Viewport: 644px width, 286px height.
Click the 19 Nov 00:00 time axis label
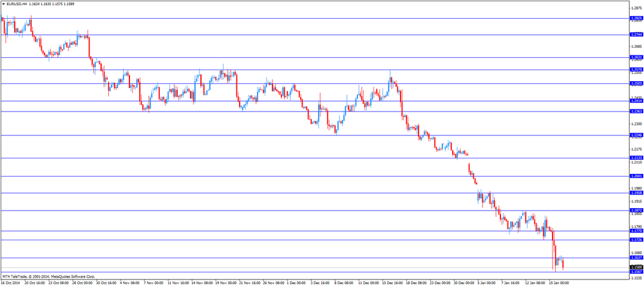[x=225, y=283]
